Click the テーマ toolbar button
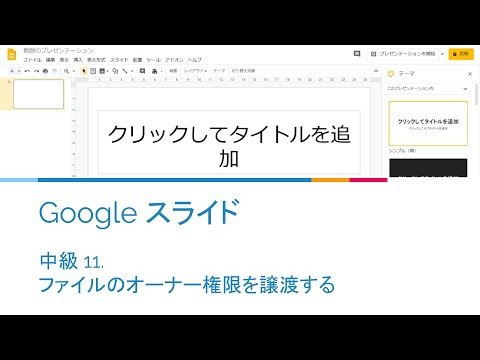This screenshot has height=360, width=480. click(219, 71)
